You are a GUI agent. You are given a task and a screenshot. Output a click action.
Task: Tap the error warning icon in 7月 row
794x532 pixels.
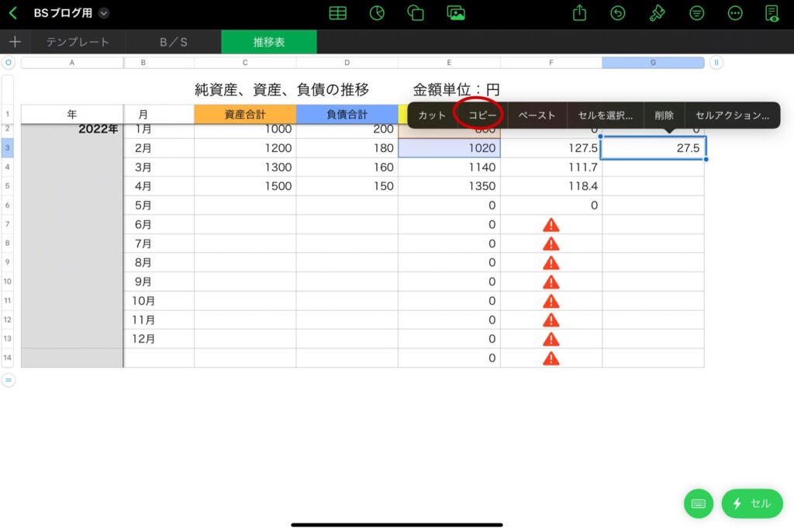coord(551,244)
